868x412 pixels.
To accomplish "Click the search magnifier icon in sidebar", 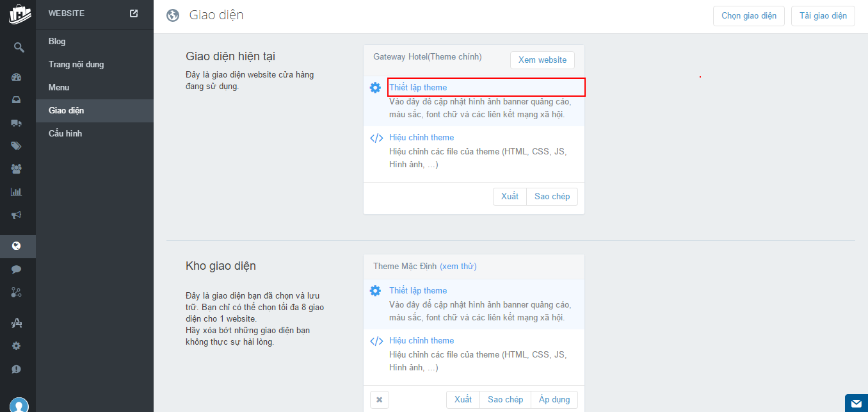I will pyautogui.click(x=19, y=47).
